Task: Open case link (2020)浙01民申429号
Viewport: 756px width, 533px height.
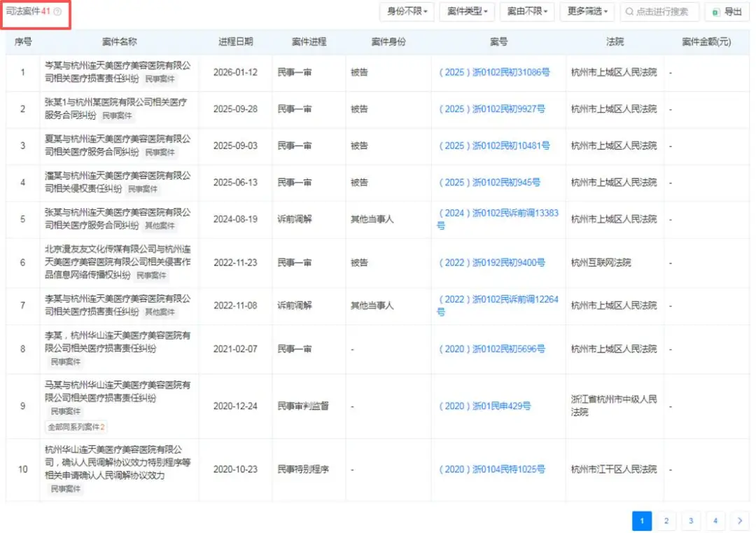Action: (484, 406)
